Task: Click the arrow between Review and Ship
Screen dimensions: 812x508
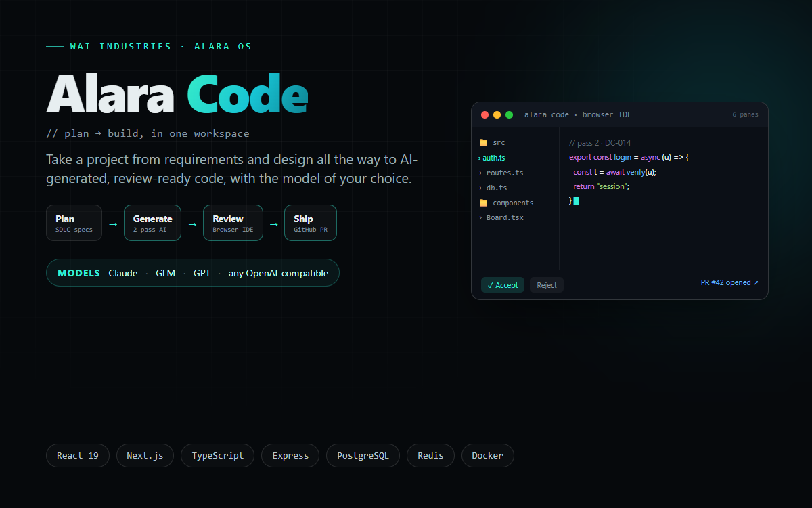Action: (x=273, y=224)
